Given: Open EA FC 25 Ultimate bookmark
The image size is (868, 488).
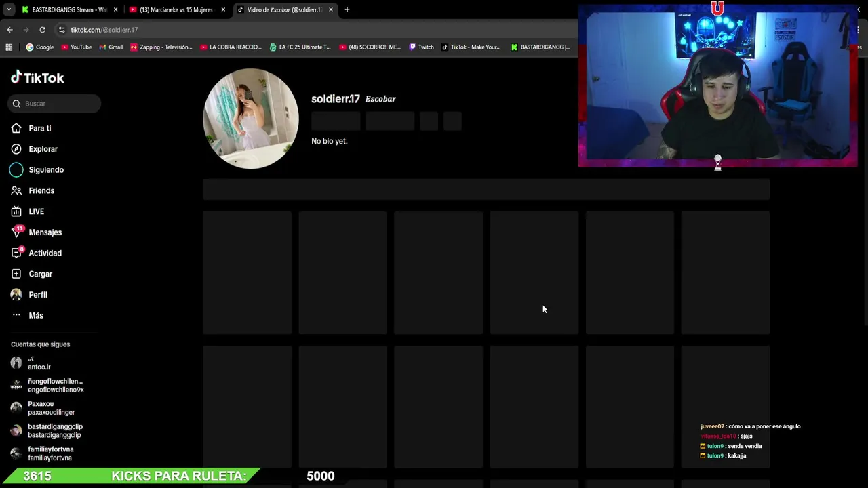Looking at the screenshot, I should [x=300, y=47].
